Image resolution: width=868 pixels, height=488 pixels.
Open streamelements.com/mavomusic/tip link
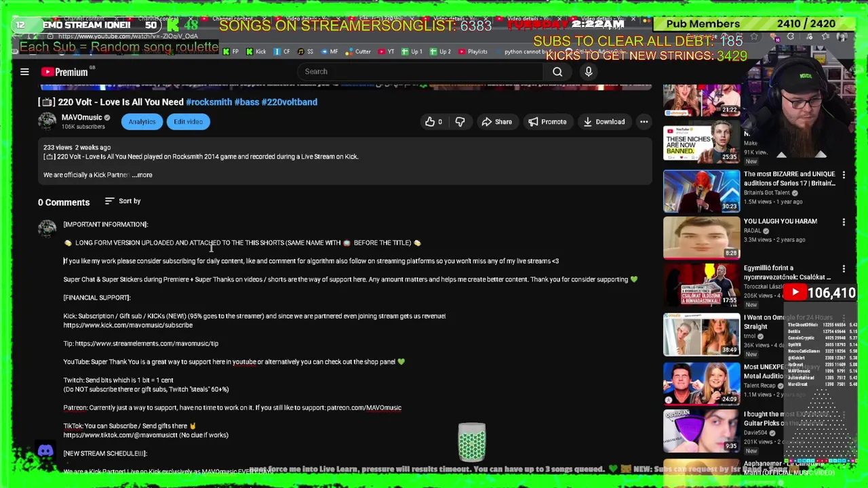tap(146, 344)
